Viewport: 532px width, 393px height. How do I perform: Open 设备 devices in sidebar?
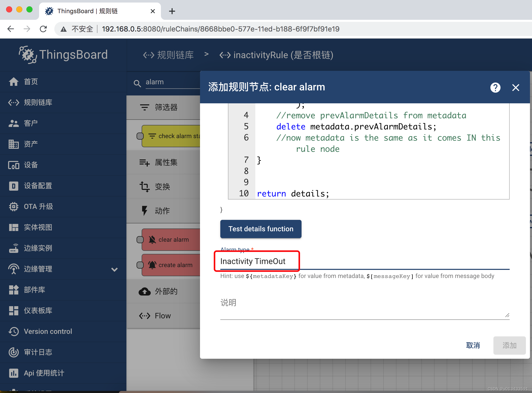63,165
